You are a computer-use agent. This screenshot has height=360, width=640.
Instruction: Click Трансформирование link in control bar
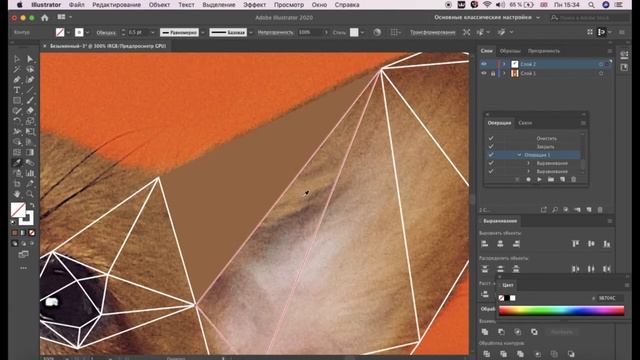point(433,32)
